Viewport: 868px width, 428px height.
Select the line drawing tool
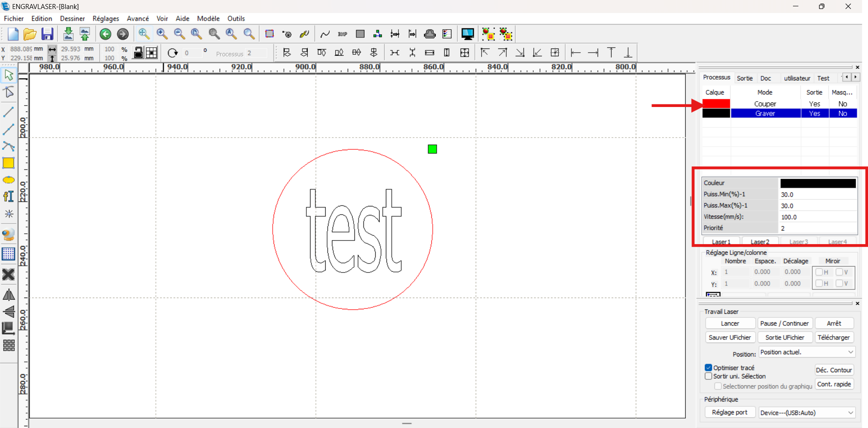coord(9,112)
